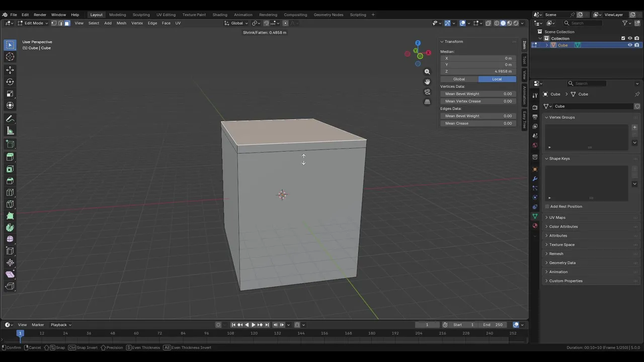This screenshot has width=644, height=362.
Task: Switch to the Sculpting workspace tab
Action: (141, 15)
